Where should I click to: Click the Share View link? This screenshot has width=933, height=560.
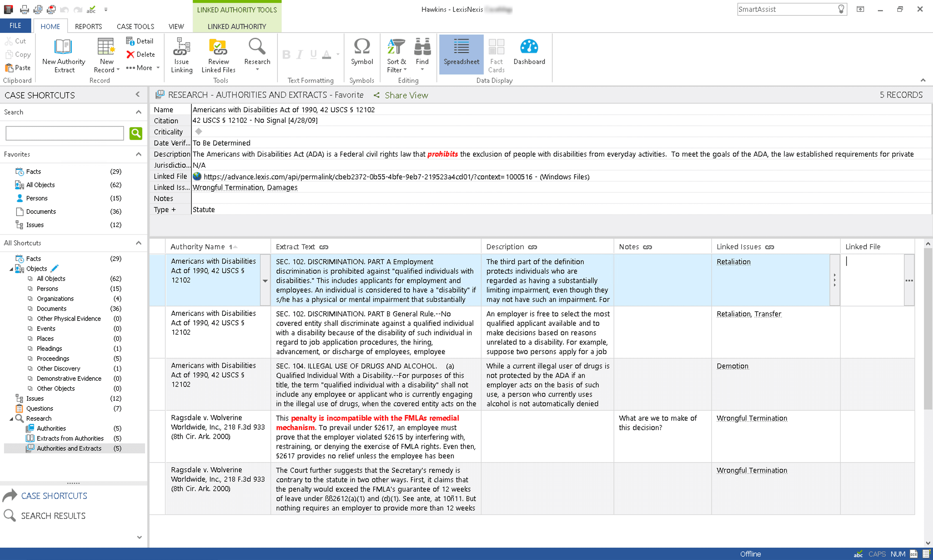pyautogui.click(x=406, y=95)
